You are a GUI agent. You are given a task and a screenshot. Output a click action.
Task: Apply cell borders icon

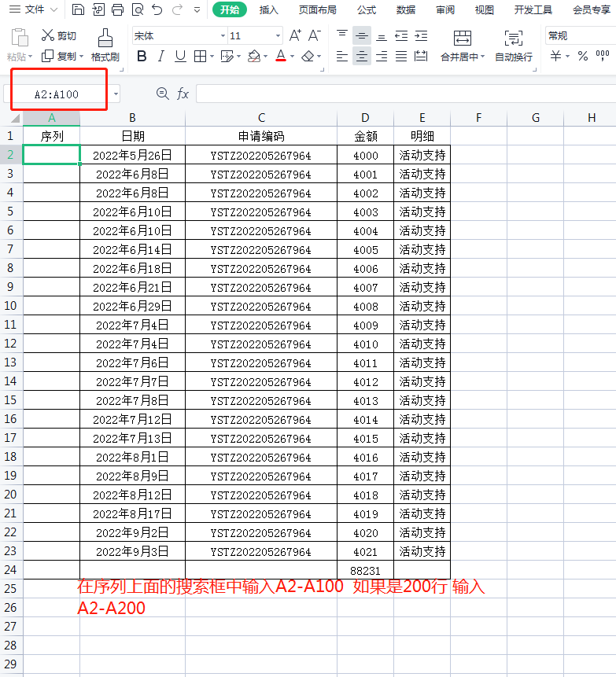200,56
